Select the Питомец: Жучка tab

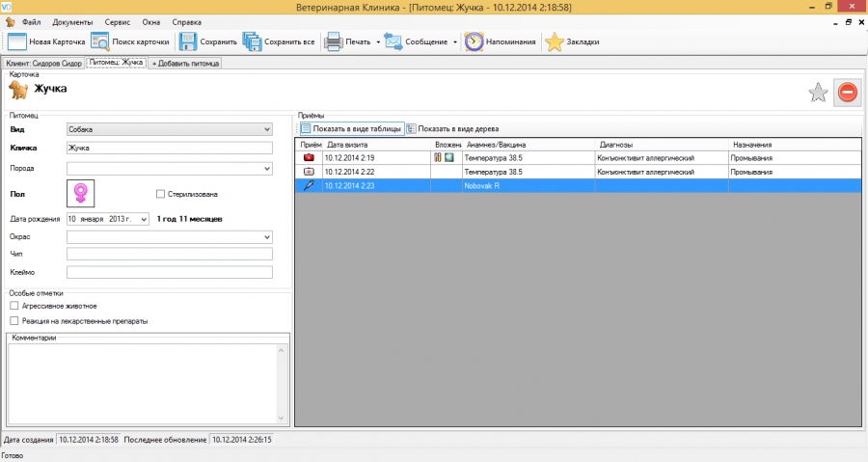coord(117,63)
